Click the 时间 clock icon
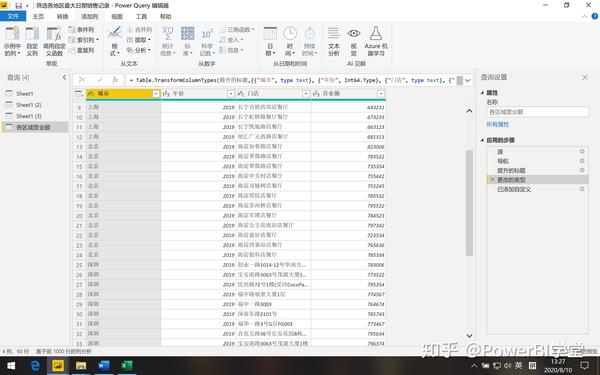The height and width of the screenshot is (375, 600). (290, 34)
